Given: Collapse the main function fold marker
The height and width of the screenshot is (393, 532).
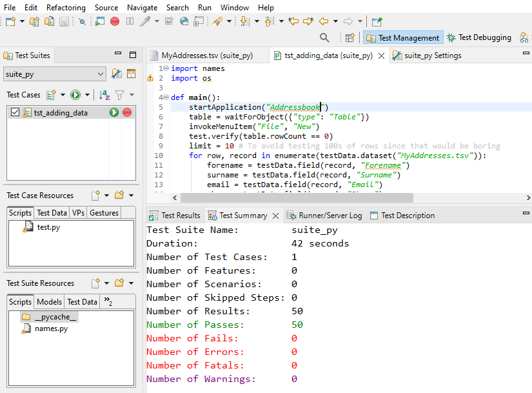Looking at the screenshot, I should coord(166,97).
